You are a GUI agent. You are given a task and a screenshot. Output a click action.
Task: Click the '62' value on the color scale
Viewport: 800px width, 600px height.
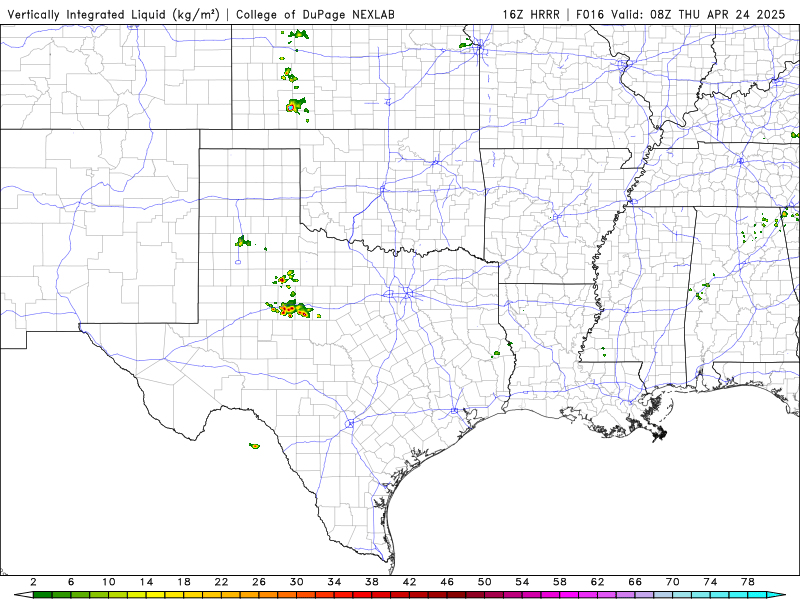(x=597, y=582)
